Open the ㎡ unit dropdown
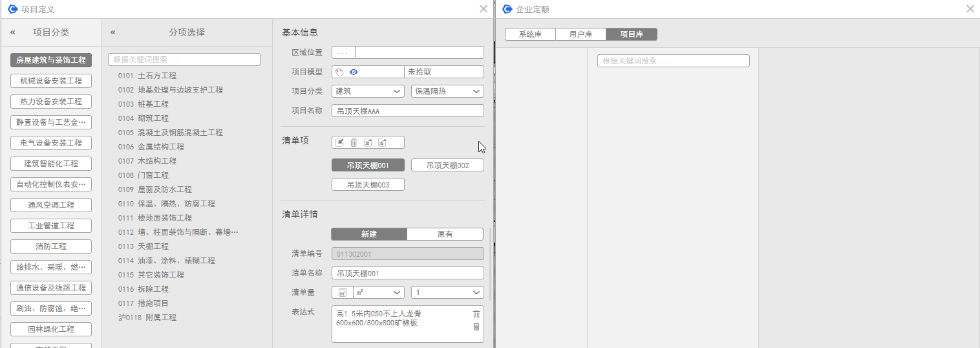Image resolution: width=980 pixels, height=348 pixels. point(378,292)
